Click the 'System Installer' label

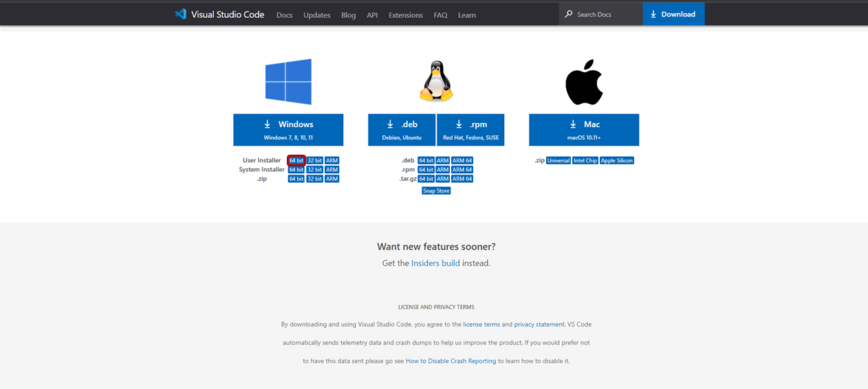(262, 170)
